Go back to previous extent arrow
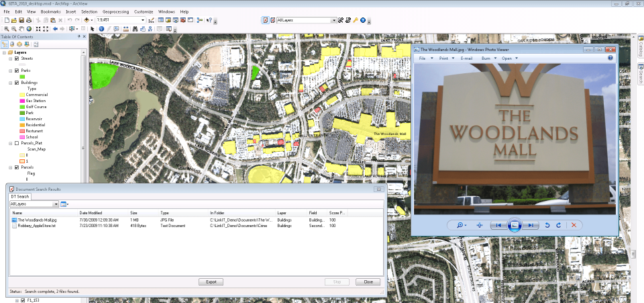Screen dimensions: 644x303 pyautogui.click(x=55, y=29)
